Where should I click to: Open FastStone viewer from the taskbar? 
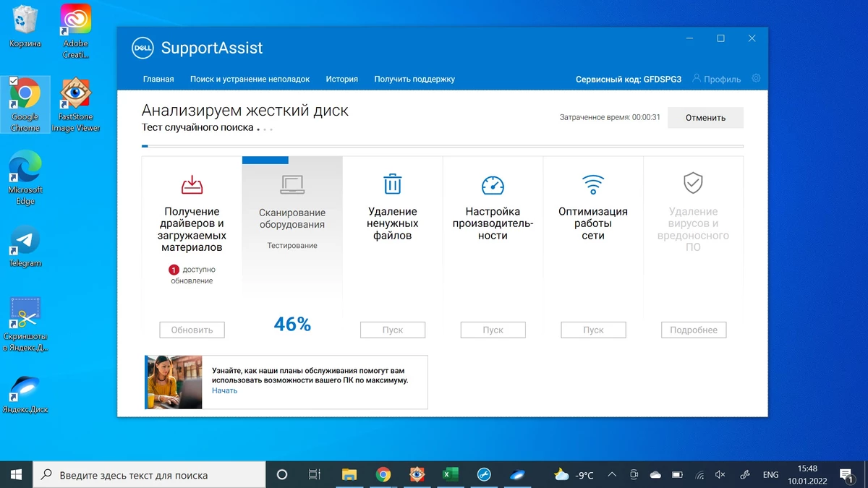tap(417, 474)
